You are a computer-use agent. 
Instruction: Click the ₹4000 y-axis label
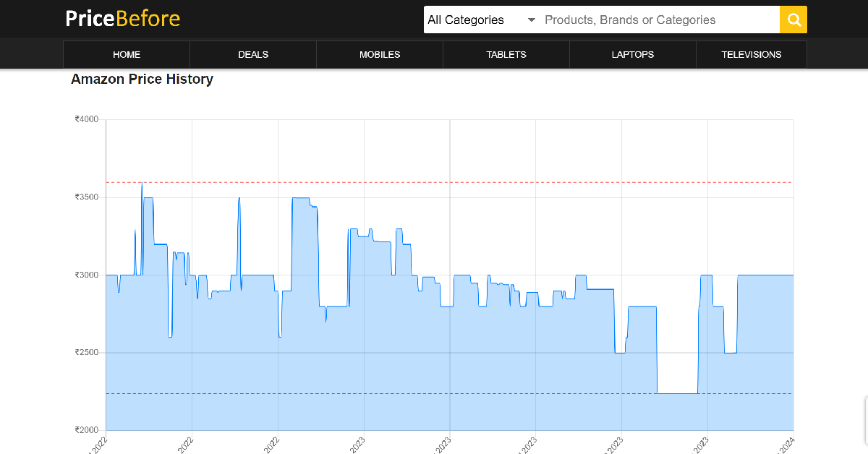[86, 119]
